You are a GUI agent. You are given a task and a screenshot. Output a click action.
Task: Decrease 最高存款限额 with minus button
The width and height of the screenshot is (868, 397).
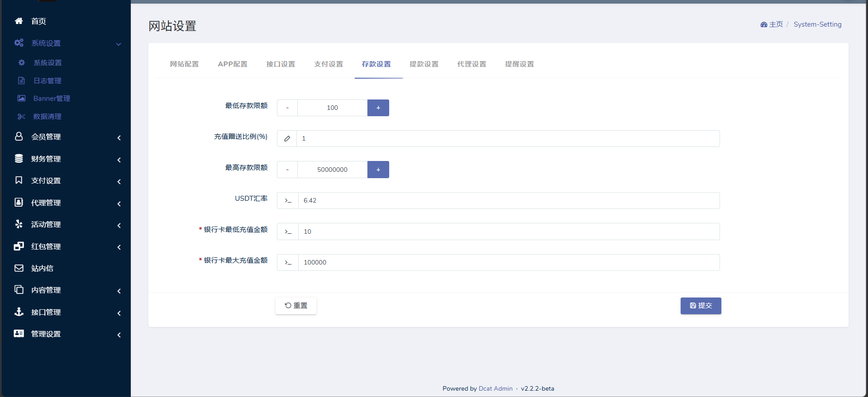pos(287,170)
